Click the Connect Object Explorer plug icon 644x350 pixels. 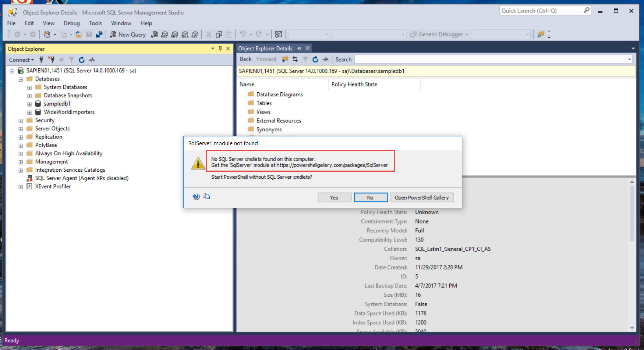41,60
